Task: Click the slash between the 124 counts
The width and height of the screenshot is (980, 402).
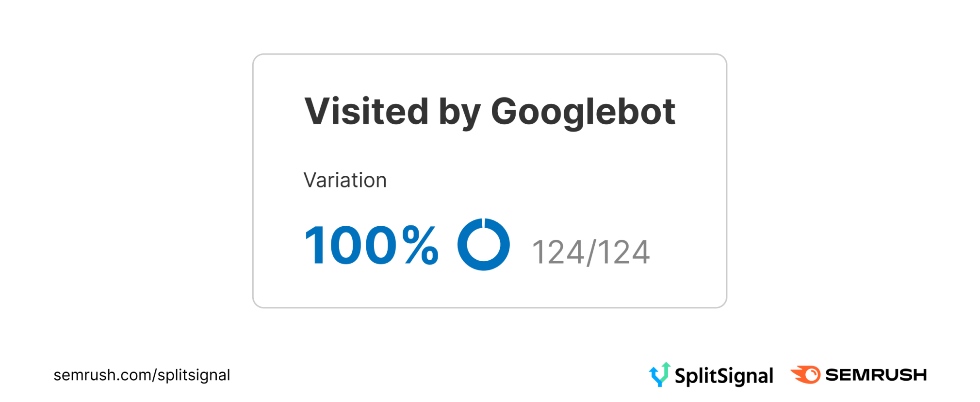Action: pyautogui.click(x=591, y=252)
